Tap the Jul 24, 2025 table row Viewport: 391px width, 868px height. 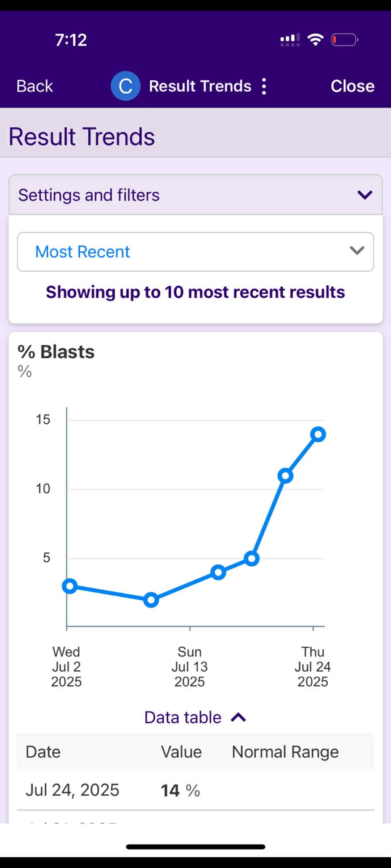[x=195, y=790]
